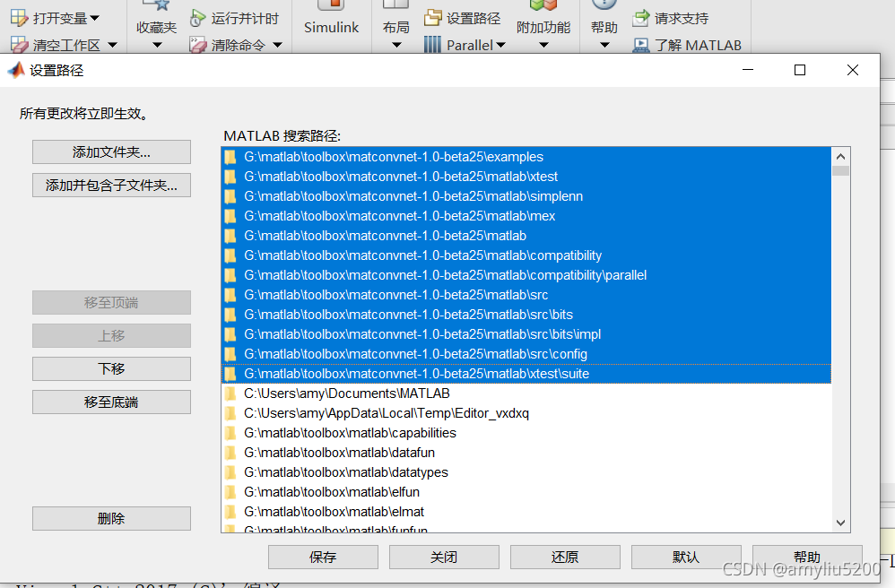Click the Run and Time icon
Viewport: 895px width, 588px height.
(x=197, y=18)
